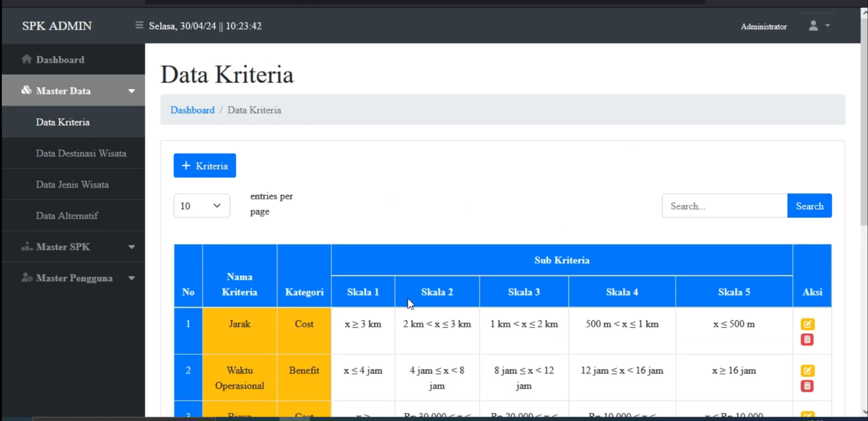Screen dimensions: 868x421
Task: Click the Data Kriteria page heading
Action: click(x=227, y=74)
